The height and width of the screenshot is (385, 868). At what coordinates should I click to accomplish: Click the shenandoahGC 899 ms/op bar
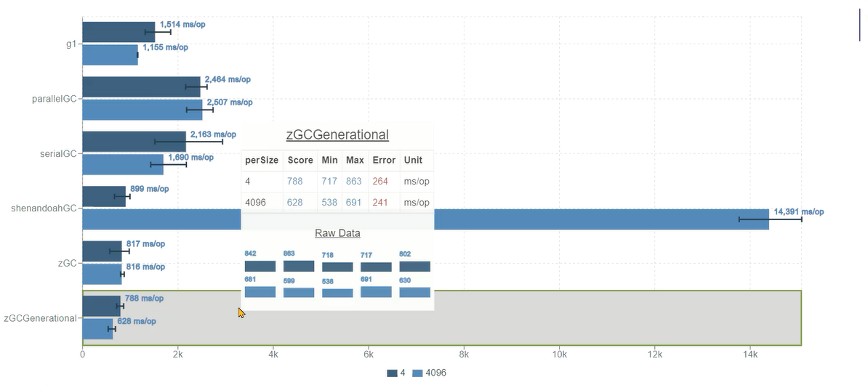(104, 196)
